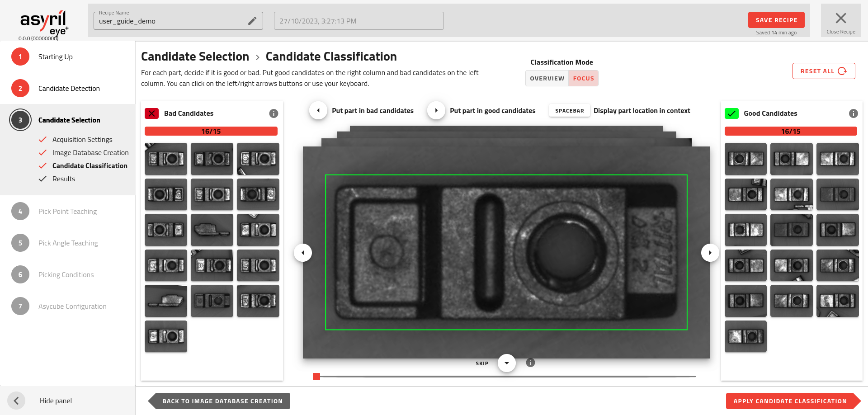Open the Good Candidates info icon
This screenshot has height=415, width=868.
pos(853,113)
